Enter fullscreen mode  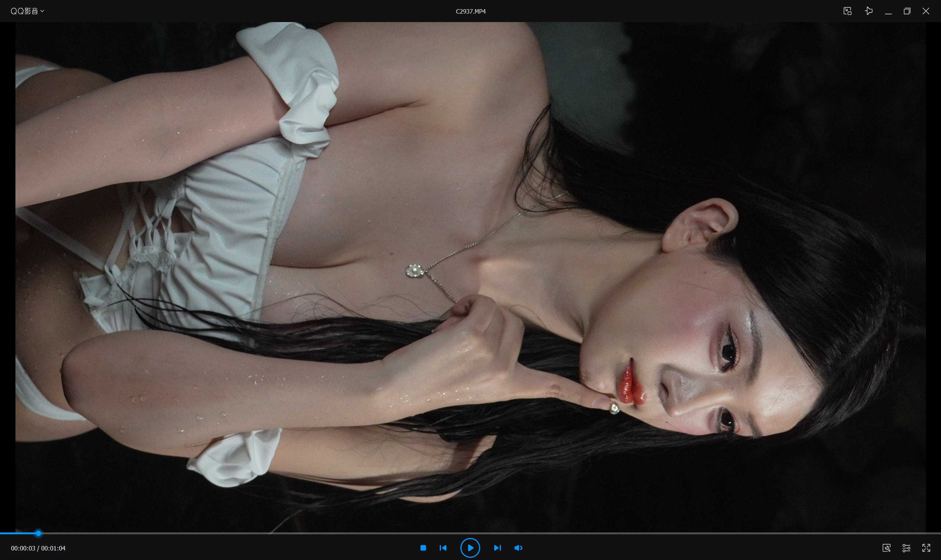click(926, 547)
